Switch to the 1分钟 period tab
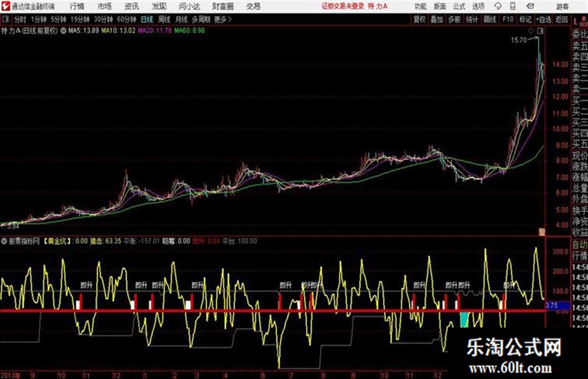Screen dimensions: 588x379 (x=39, y=19)
